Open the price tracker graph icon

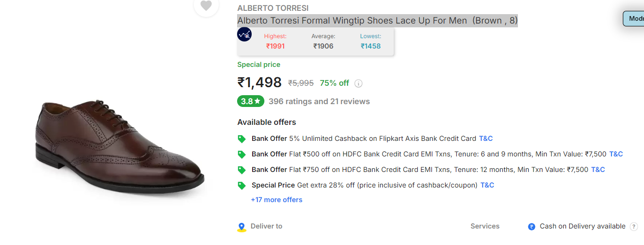[244, 34]
